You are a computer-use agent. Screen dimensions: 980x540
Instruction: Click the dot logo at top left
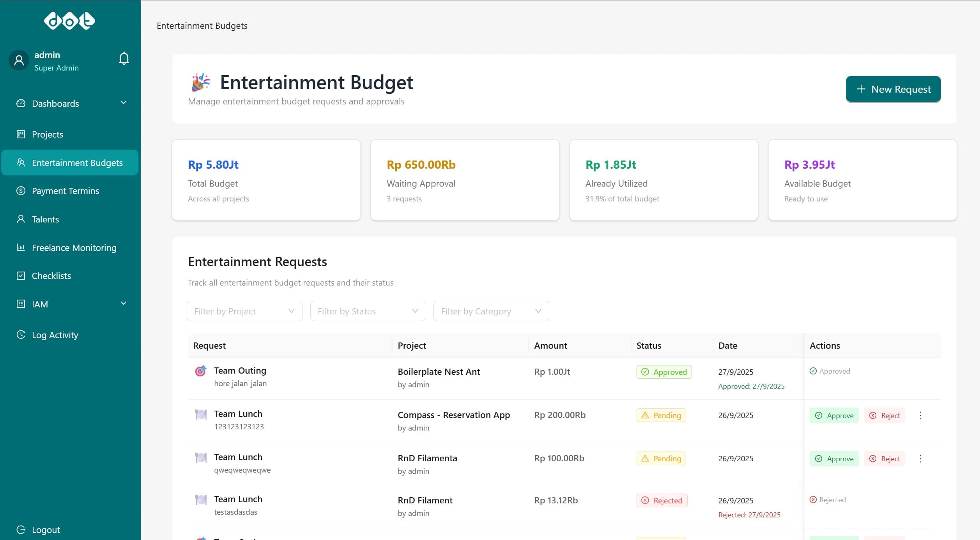coord(69,21)
